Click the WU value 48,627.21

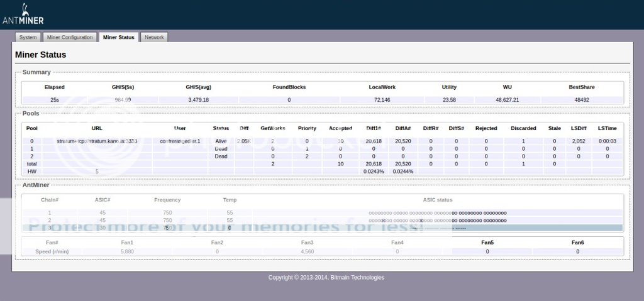click(508, 100)
